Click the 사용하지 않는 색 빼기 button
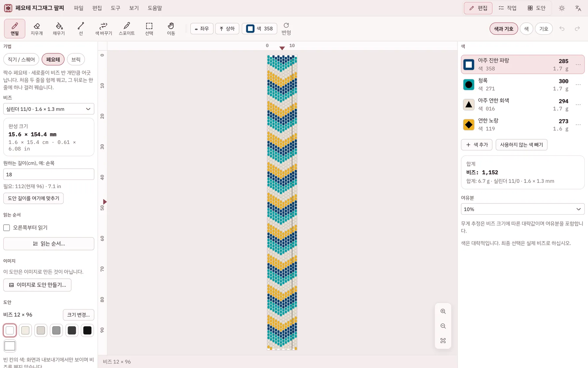Screen dimensions: 588x368 pos(521,145)
